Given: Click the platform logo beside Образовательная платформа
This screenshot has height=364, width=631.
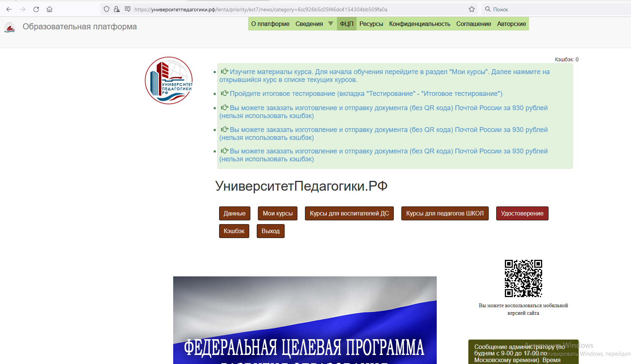Looking at the screenshot, I should pyautogui.click(x=9, y=27).
